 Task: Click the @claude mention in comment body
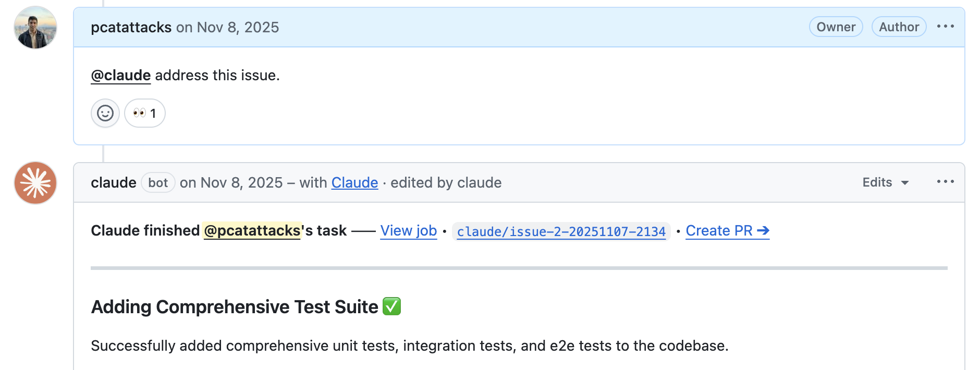(x=121, y=76)
